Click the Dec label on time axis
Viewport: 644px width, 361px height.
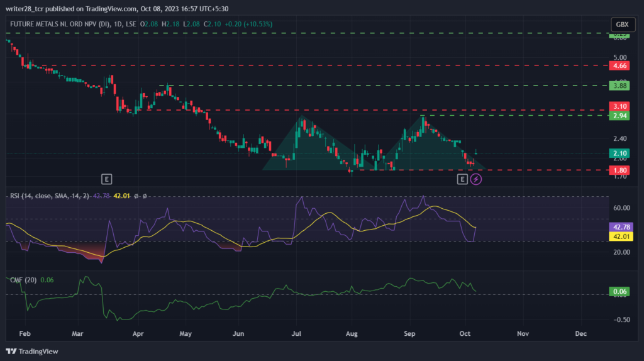pyautogui.click(x=580, y=333)
